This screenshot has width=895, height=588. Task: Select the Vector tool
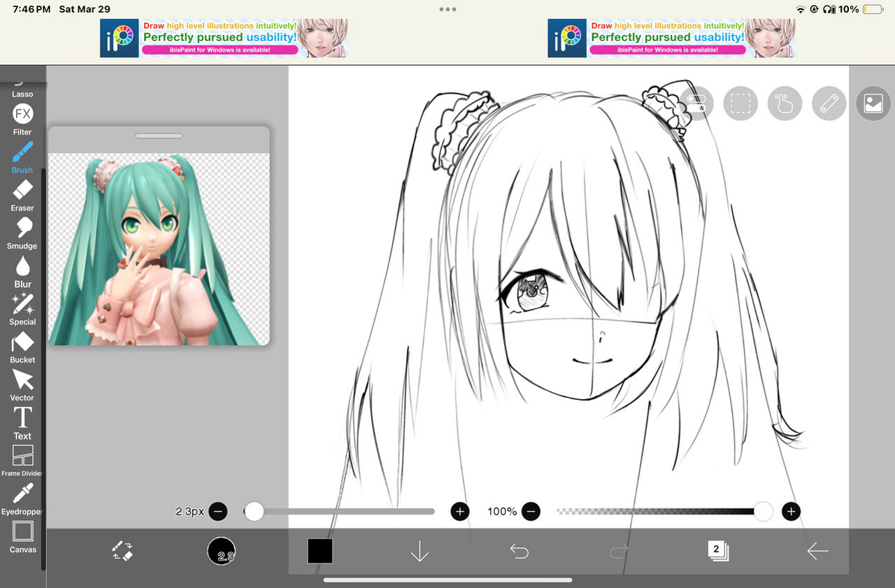point(22,385)
